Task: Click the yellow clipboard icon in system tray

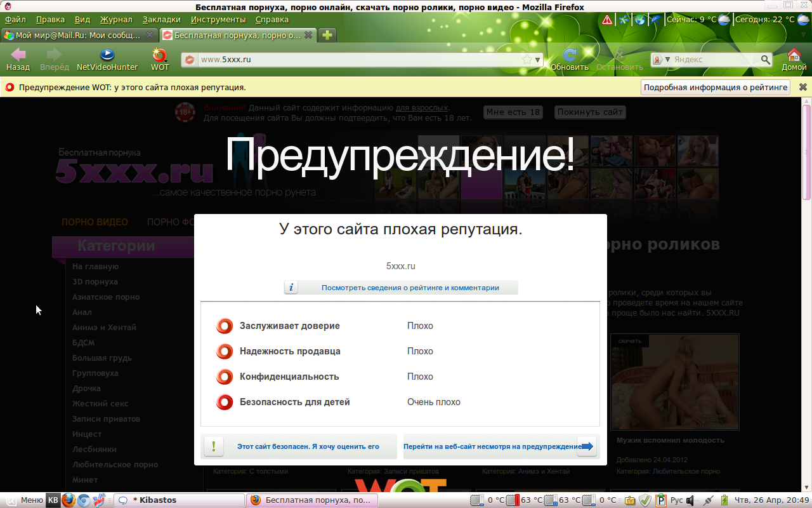Action: coord(631,500)
